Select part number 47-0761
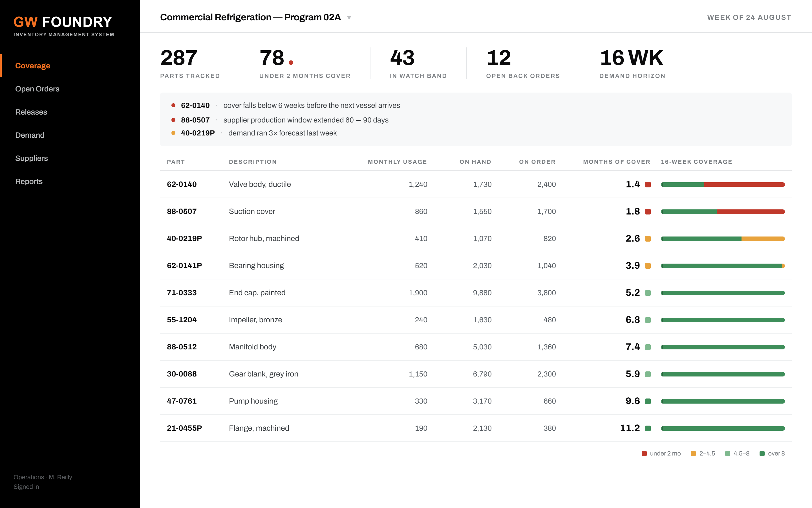This screenshot has height=508, width=812. click(x=182, y=401)
